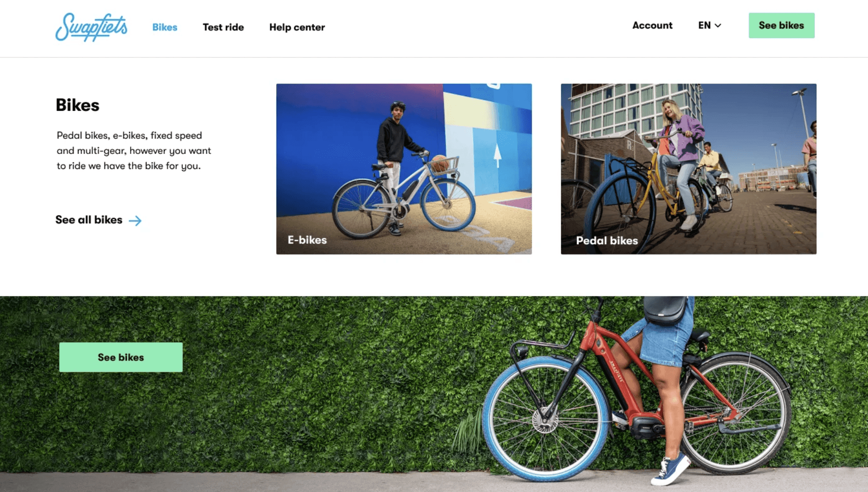Open the Help center link
The height and width of the screenshot is (492, 868).
297,27
